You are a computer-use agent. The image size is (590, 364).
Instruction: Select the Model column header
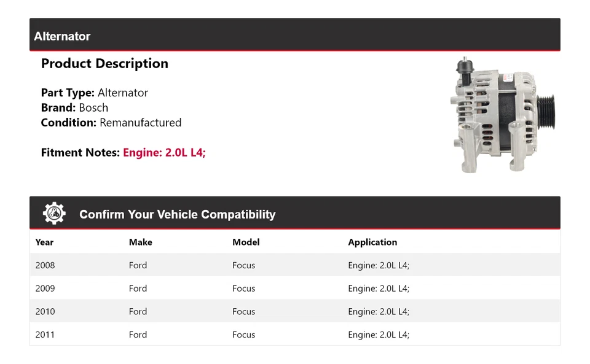click(246, 242)
